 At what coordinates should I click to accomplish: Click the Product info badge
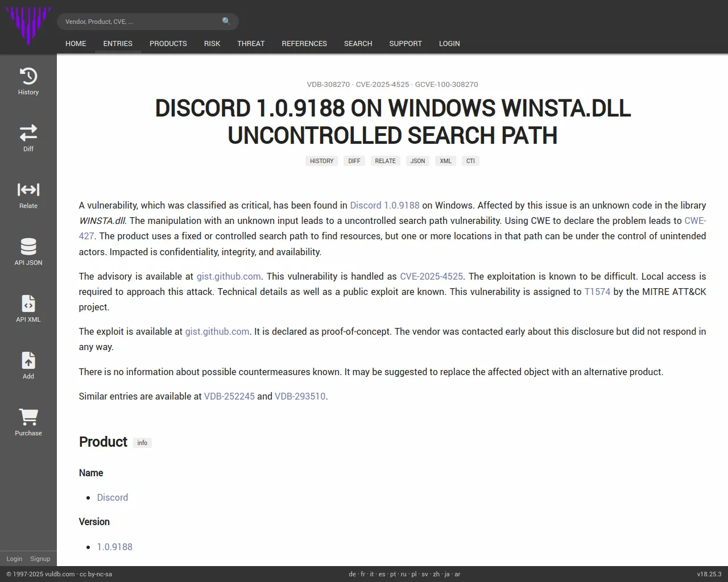(142, 443)
